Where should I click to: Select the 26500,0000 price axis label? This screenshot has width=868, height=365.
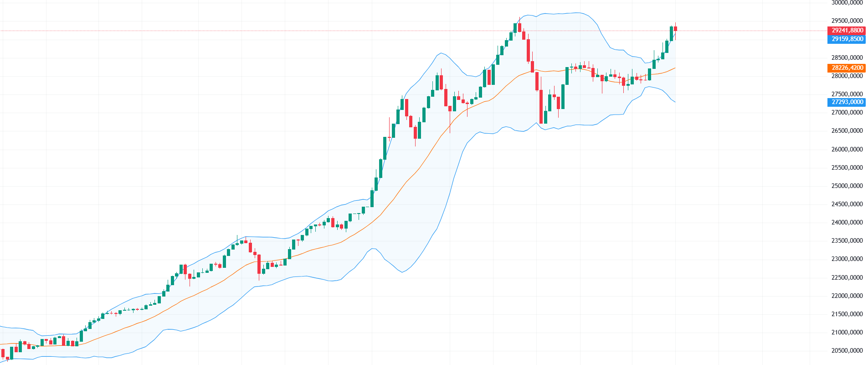pyautogui.click(x=847, y=131)
